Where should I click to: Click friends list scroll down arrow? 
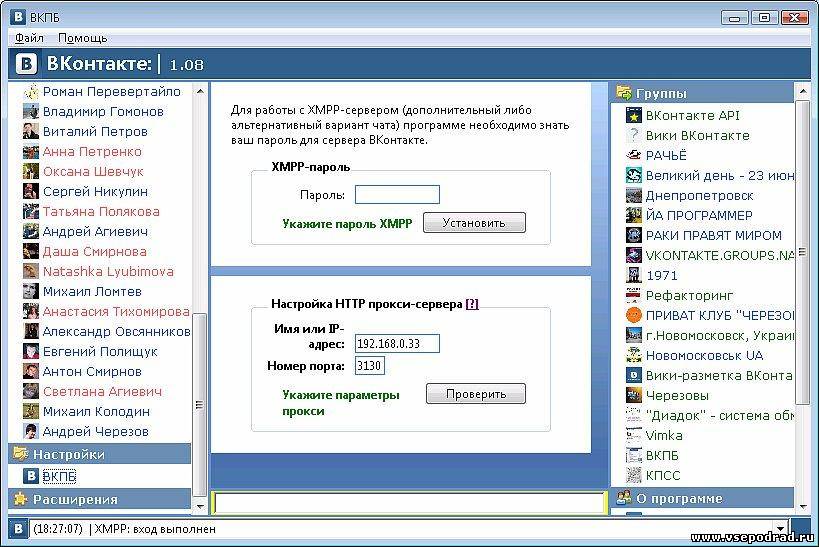pos(200,506)
